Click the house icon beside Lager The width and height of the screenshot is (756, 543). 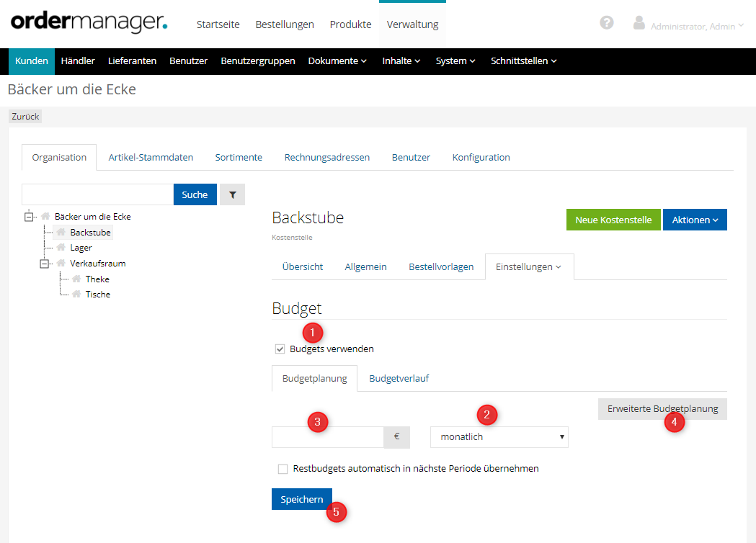pyautogui.click(x=61, y=248)
